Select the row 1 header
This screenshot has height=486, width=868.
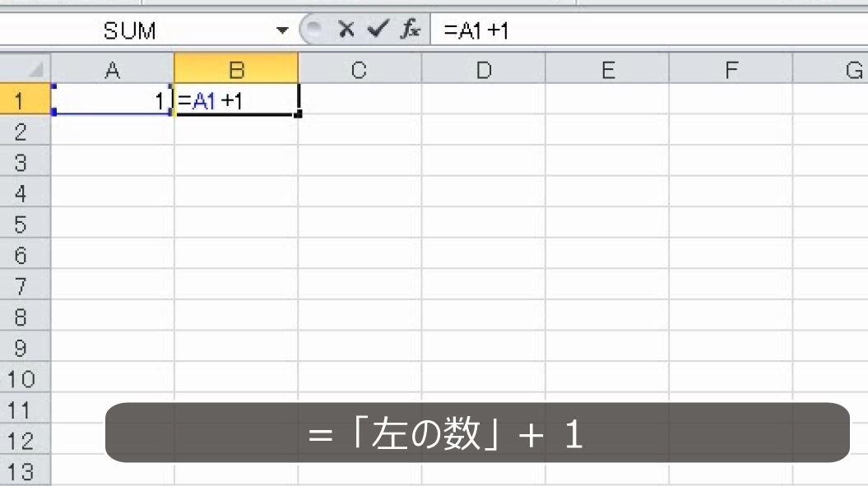coord(25,100)
